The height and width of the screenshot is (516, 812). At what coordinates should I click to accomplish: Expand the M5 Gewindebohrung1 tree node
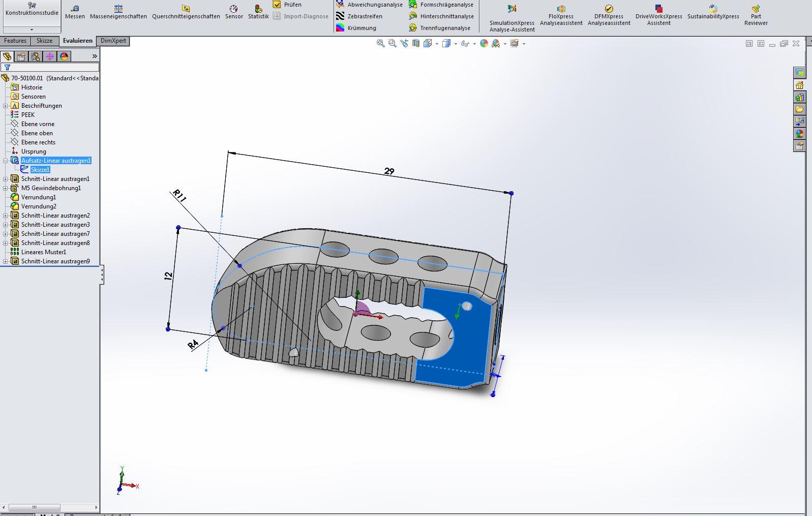pos(6,188)
